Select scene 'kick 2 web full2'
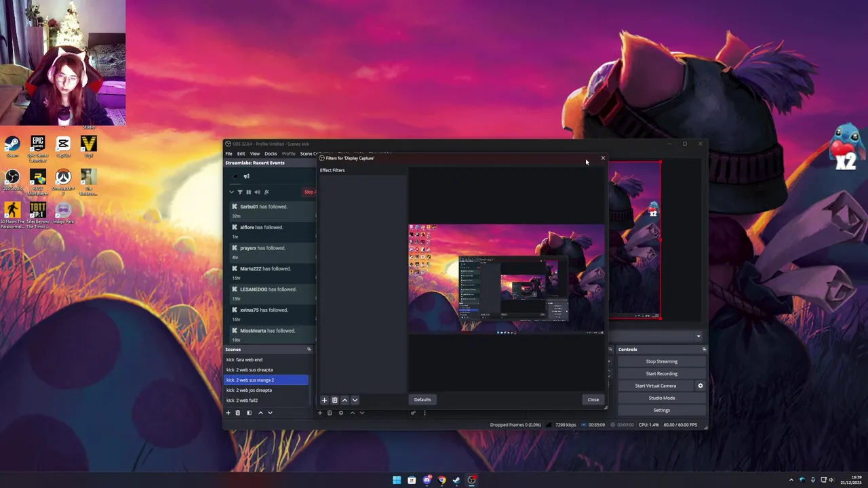 (267, 401)
